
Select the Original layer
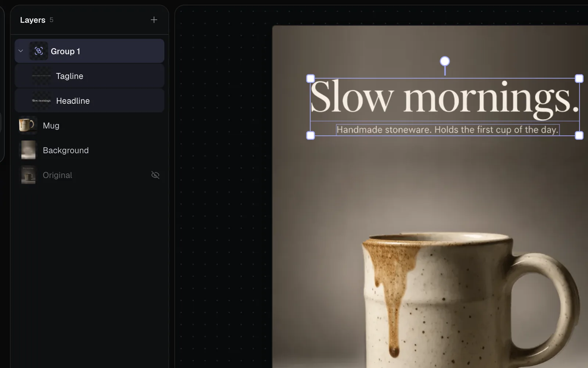(x=89, y=175)
